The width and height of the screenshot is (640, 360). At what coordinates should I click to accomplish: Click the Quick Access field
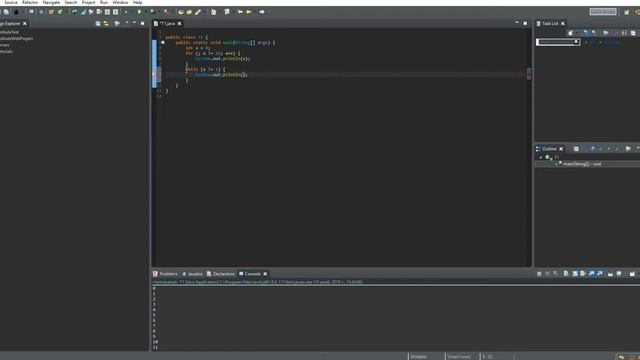[603, 12]
